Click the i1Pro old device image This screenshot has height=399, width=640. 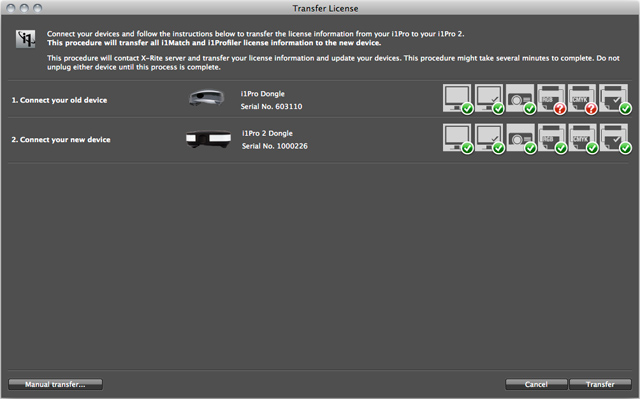point(207,98)
